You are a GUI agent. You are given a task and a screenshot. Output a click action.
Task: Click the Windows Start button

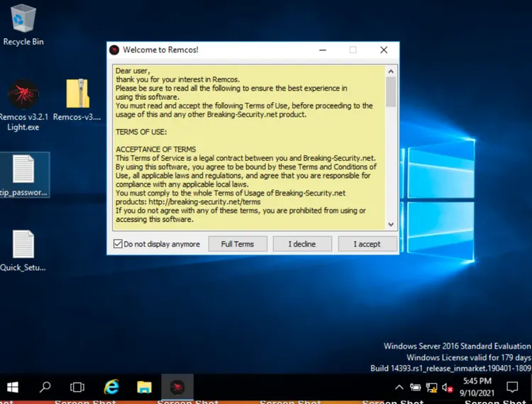pyautogui.click(x=13, y=388)
